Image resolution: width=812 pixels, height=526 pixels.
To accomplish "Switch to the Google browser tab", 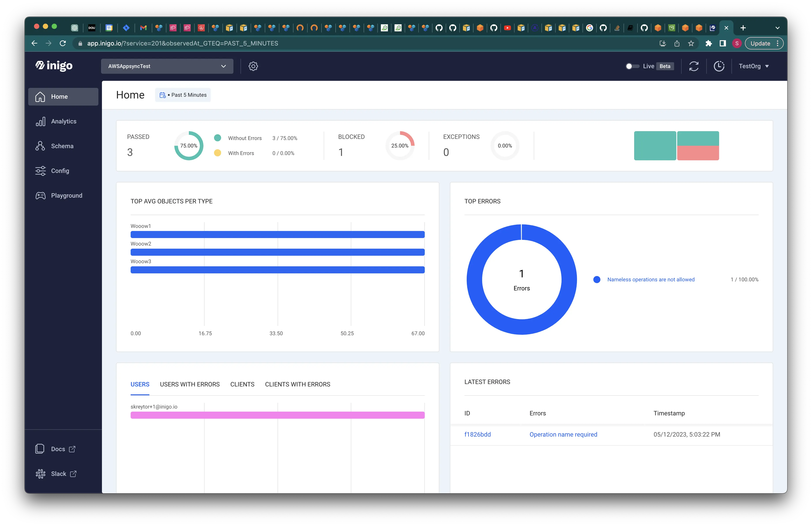I will [589, 28].
